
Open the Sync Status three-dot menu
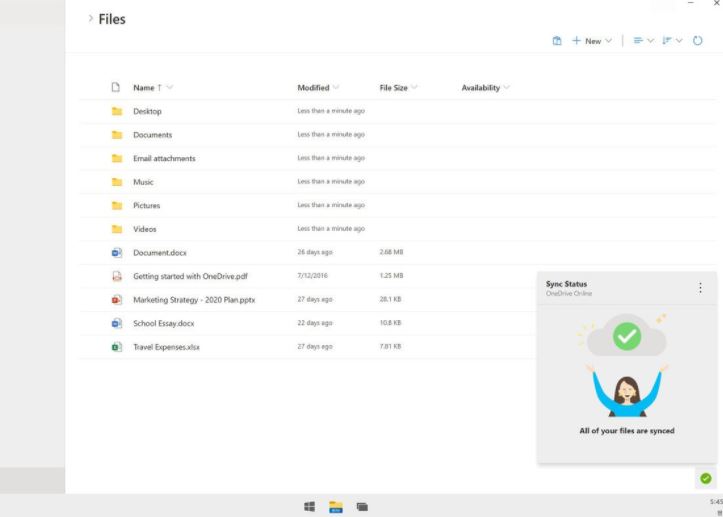pyautogui.click(x=700, y=288)
